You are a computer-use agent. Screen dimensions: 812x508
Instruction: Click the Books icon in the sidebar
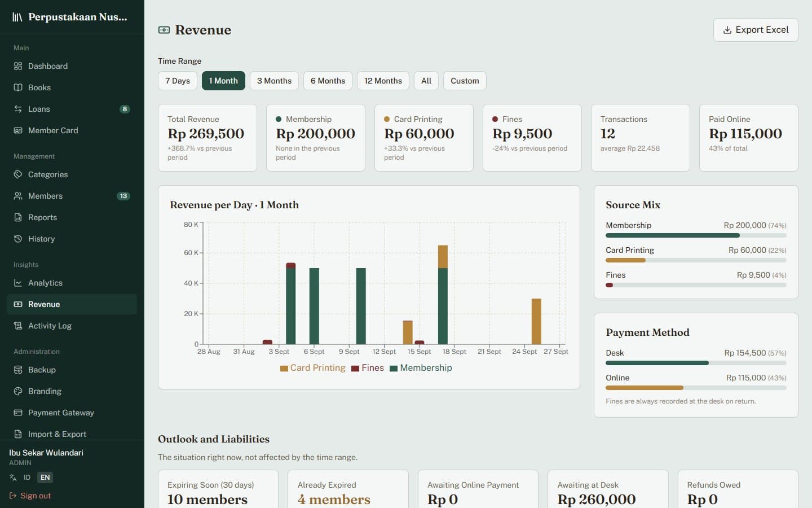[18, 87]
